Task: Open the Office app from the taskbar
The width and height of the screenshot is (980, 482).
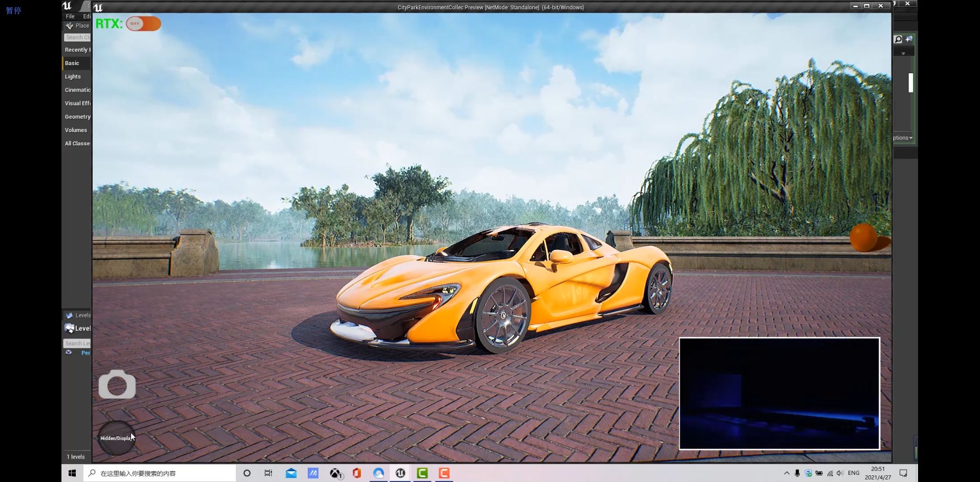Action: coord(357,473)
